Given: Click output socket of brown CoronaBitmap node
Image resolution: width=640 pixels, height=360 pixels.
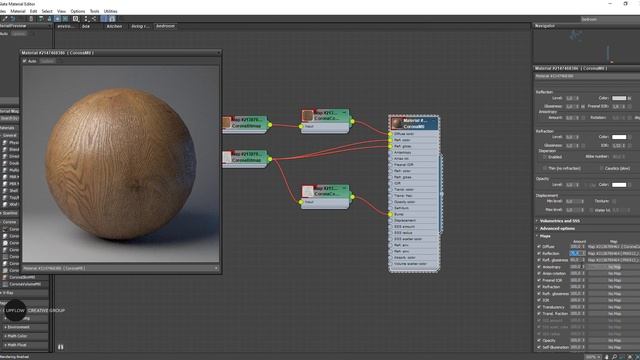Looking at the screenshot, I should [270, 125].
